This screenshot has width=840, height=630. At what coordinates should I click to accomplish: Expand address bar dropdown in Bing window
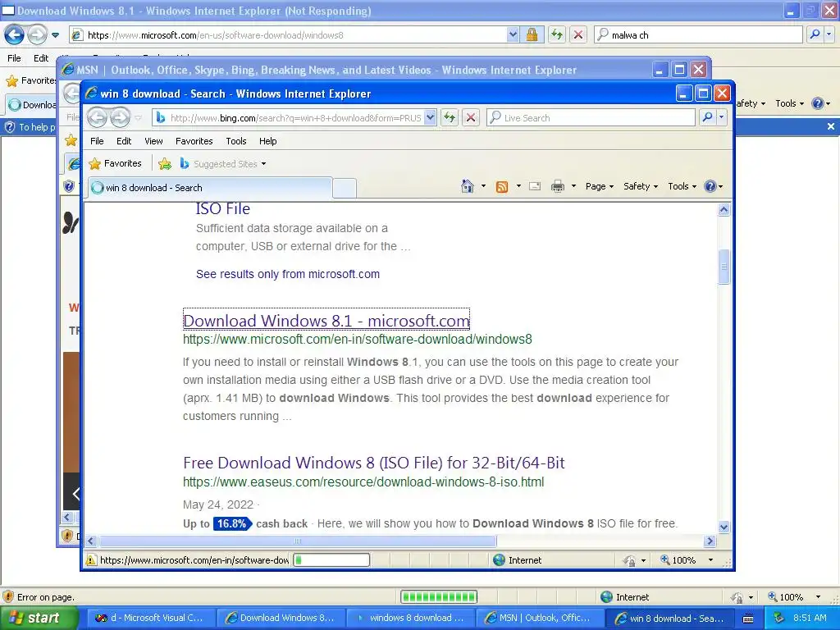coord(430,117)
